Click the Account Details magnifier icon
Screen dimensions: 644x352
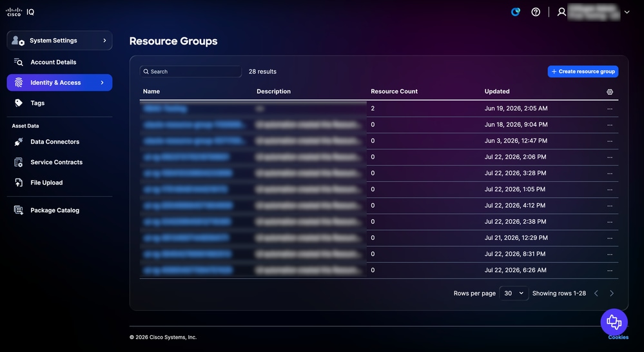[19, 62]
